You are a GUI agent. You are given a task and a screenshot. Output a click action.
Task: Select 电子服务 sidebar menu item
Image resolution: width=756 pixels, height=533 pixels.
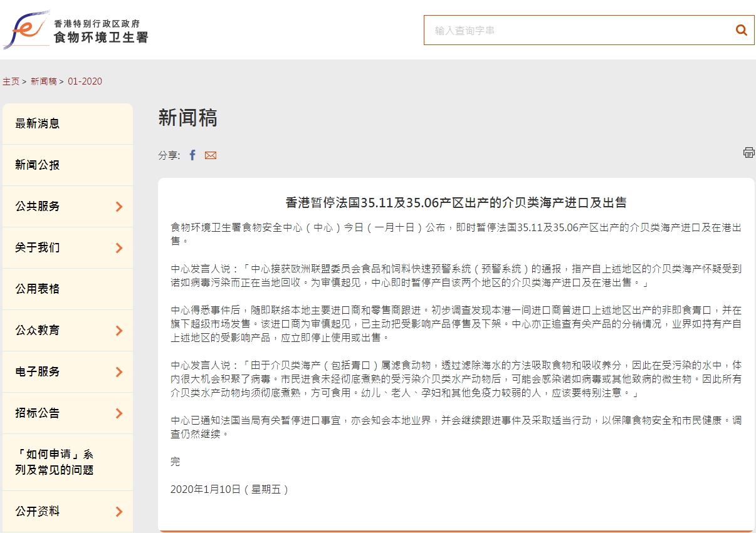68,372
